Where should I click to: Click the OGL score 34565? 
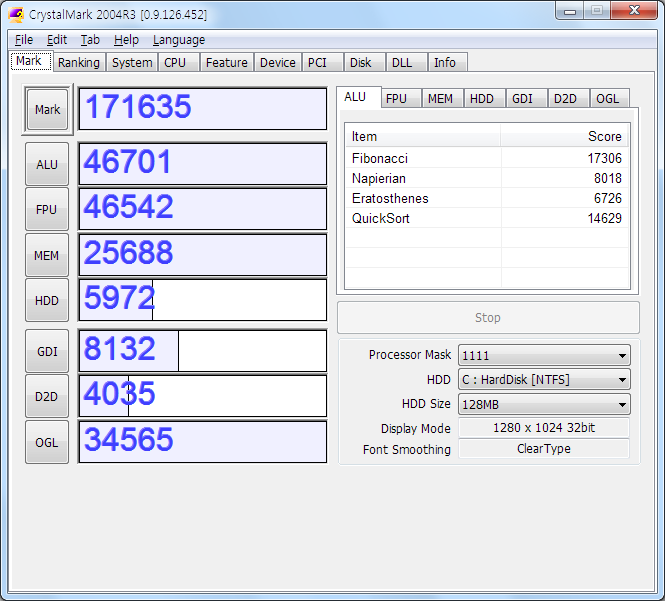pyautogui.click(x=203, y=442)
